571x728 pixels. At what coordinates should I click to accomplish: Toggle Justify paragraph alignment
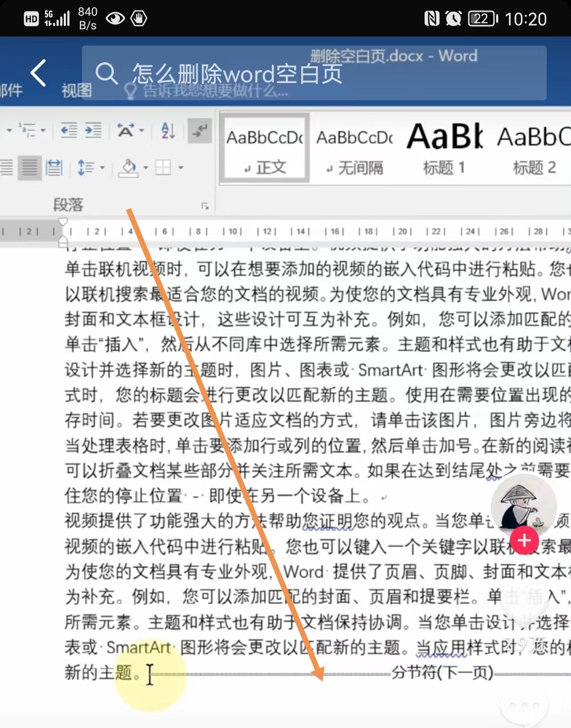(29, 168)
